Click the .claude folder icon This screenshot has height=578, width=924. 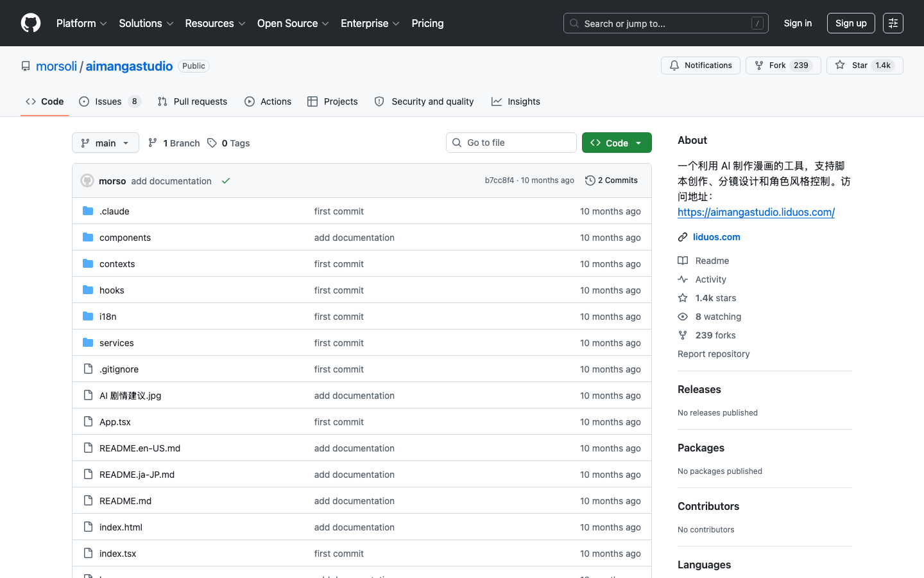[88, 211]
